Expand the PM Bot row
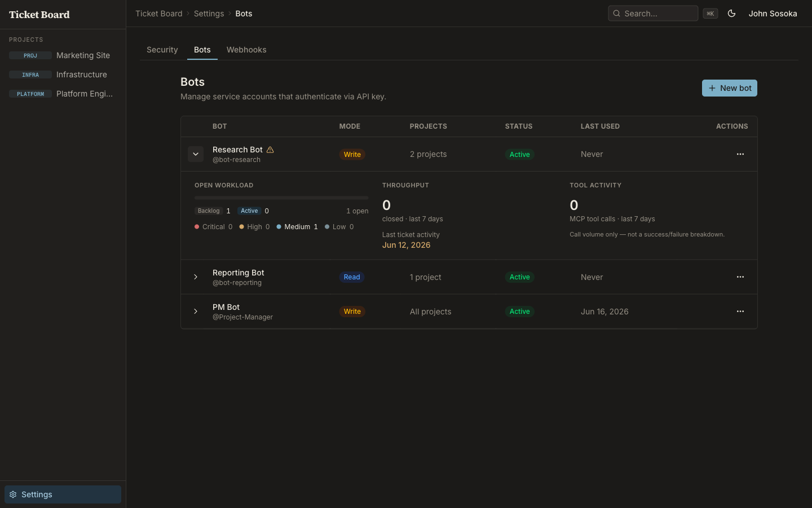The image size is (812, 508). pyautogui.click(x=196, y=312)
